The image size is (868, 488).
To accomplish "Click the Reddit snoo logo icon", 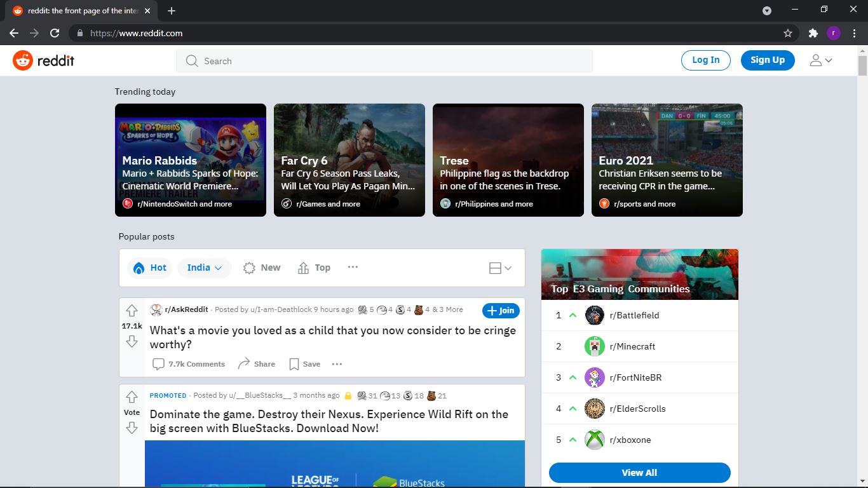I will (23, 60).
